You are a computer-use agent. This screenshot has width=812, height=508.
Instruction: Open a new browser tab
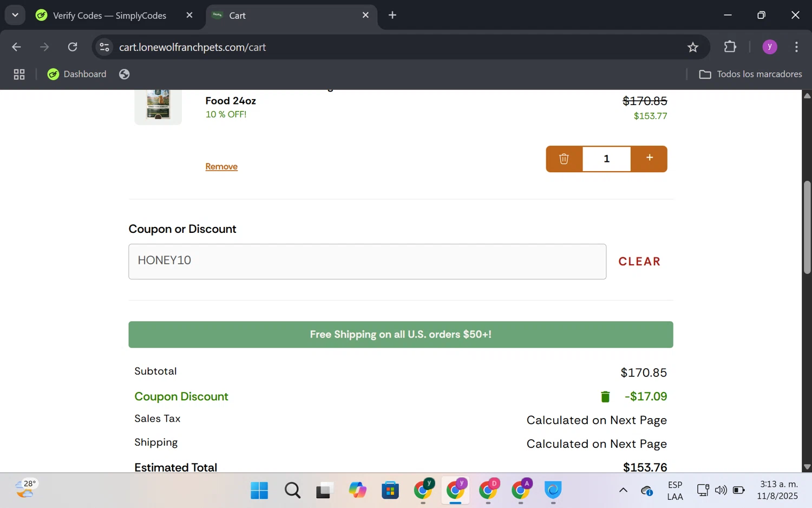pyautogui.click(x=392, y=15)
